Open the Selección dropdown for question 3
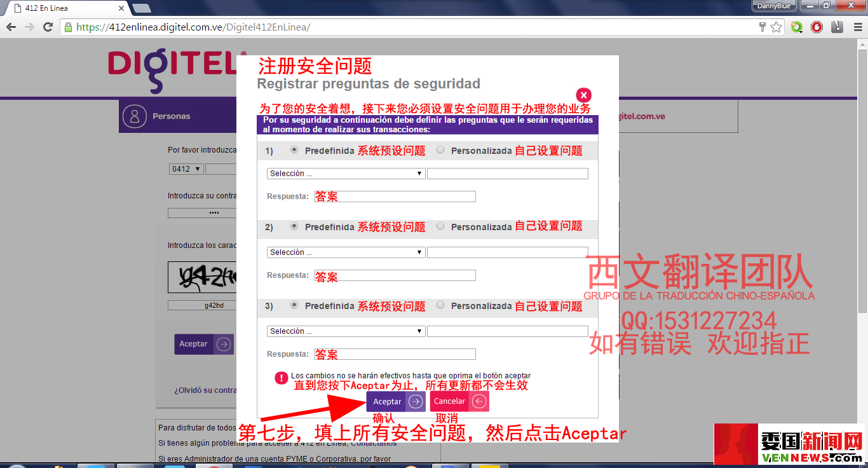Image resolution: width=868 pixels, height=468 pixels. [x=346, y=331]
